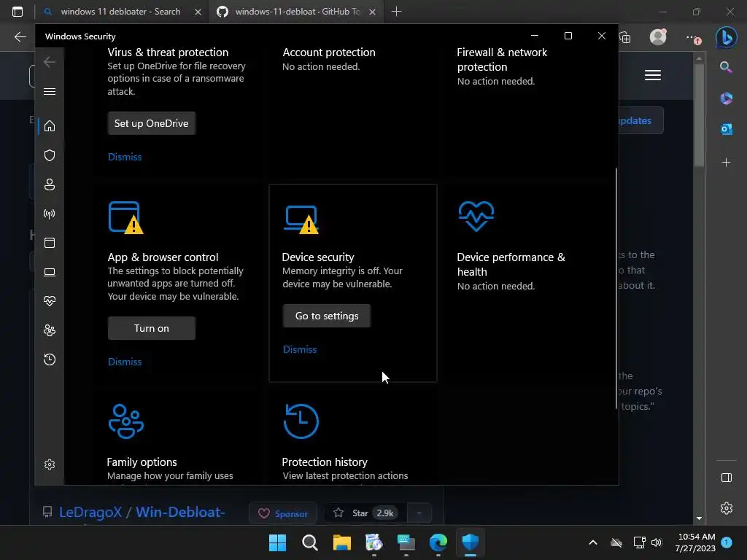Dismiss the Device security warning
This screenshot has width=747, height=560.
click(300, 349)
